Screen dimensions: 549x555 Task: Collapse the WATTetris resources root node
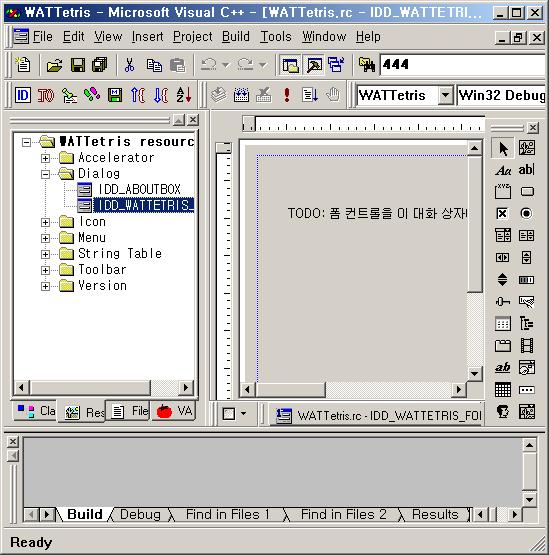26,142
